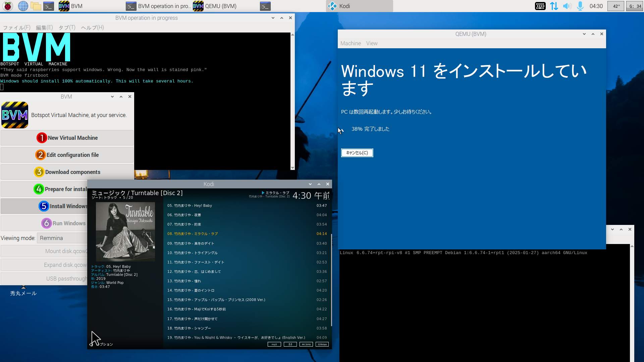Open window menu arrow of QEMU window

[584, 34]
